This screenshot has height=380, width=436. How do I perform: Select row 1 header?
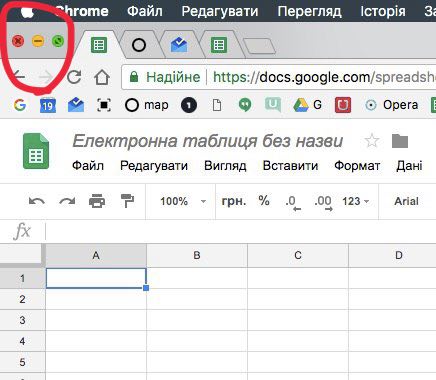(x=22, y=278)
